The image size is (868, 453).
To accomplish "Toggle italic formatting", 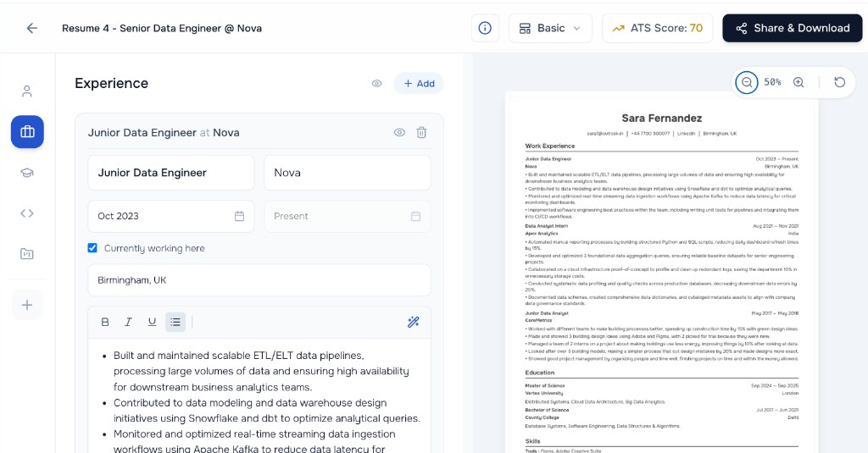I will pos(129,322).
